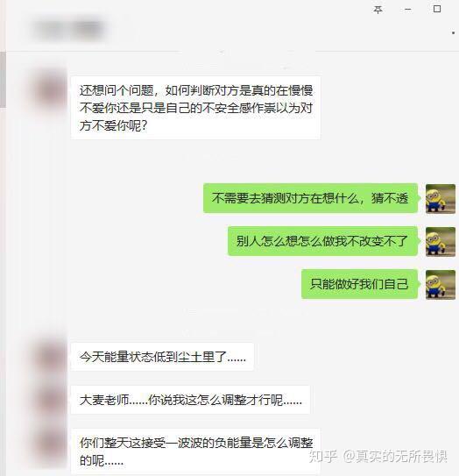Open blurred avatar beside '大麦老师' message
The height and width of the screenshot is (476, 459).
[x=52, y=400]
